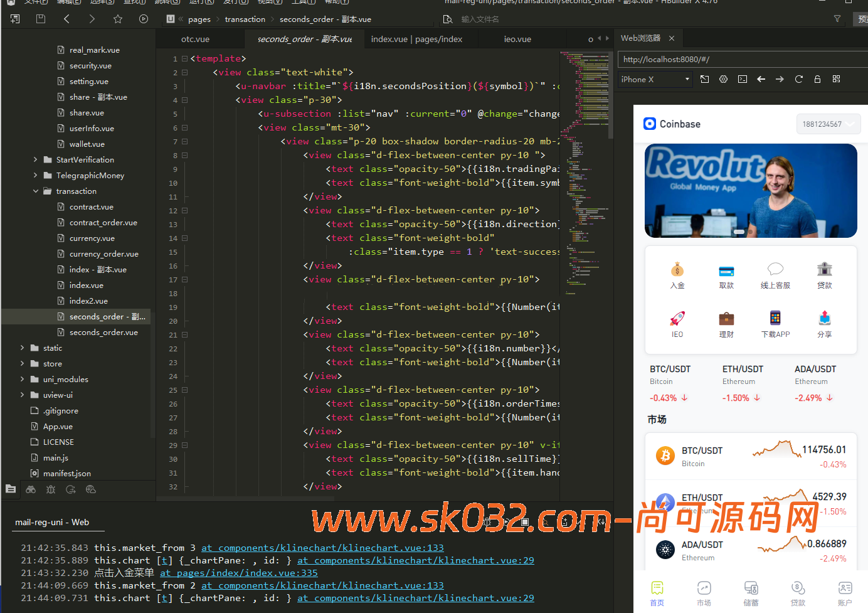Screen dimensions: 868x613
Task: Click the save file icon in toolbar
Action: [41, 19]
